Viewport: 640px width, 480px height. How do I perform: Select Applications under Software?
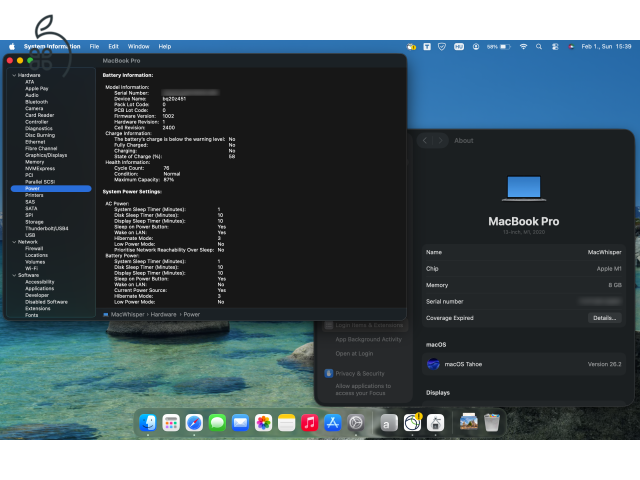tap(40, 289)
